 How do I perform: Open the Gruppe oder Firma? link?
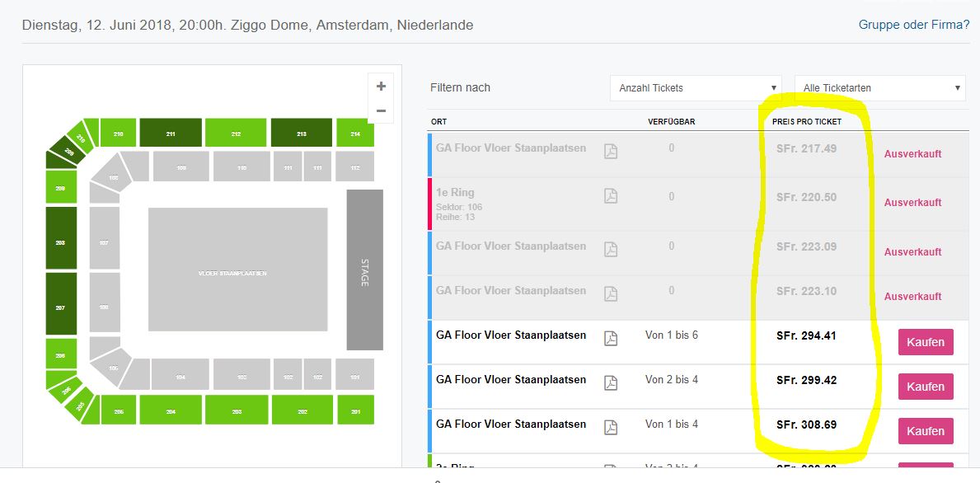(x=914, y=25)
